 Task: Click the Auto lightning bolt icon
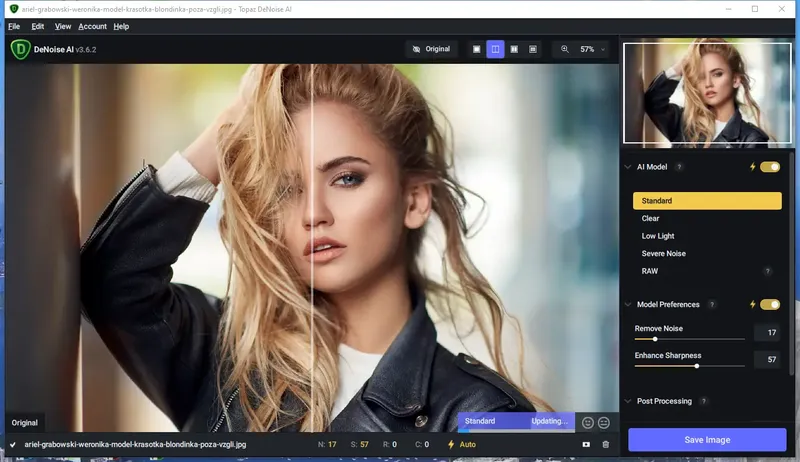(x=451, y=444)
